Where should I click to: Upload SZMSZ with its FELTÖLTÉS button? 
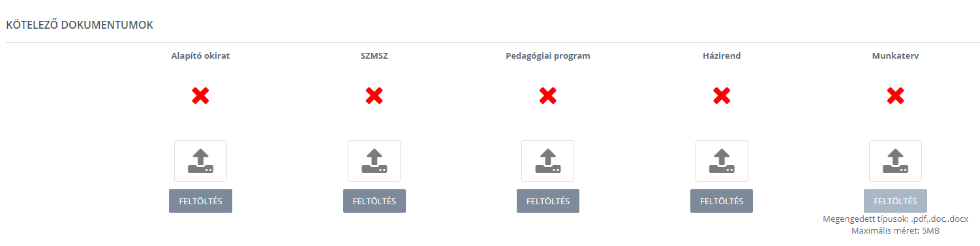[x=375, y=201]
